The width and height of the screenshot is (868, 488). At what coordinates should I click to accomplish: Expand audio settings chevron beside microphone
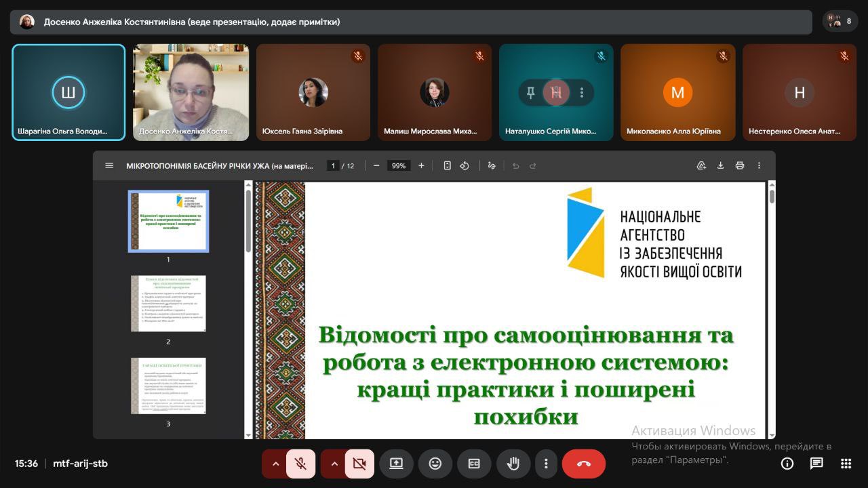(275, 464)
